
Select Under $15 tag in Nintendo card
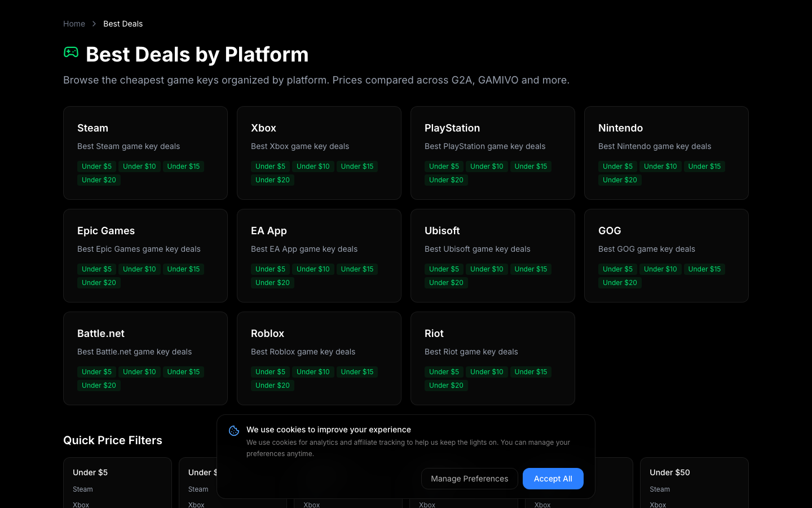[704, 167]
